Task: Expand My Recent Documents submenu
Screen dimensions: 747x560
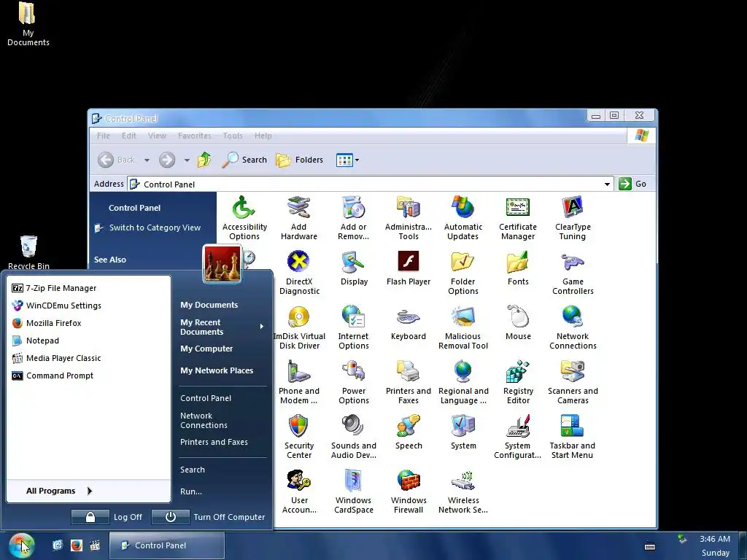Action: coord(222,327)
